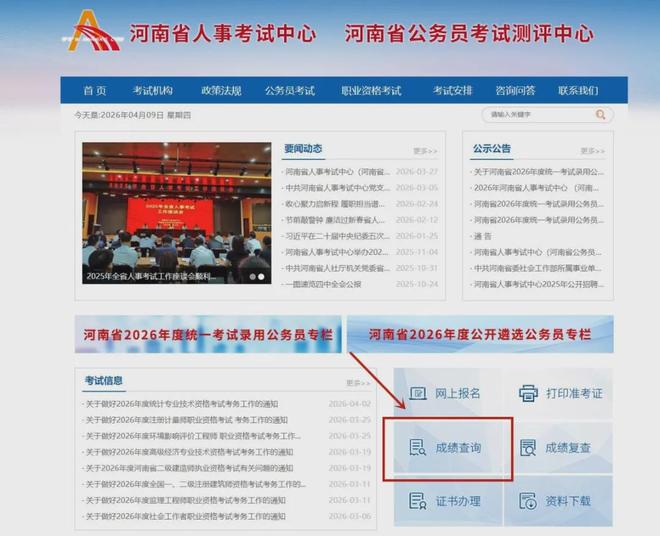The image size is (660, 536).
Task: Open news '节前敲警钟 廉洁过新春...'
Action: point(335,220)
